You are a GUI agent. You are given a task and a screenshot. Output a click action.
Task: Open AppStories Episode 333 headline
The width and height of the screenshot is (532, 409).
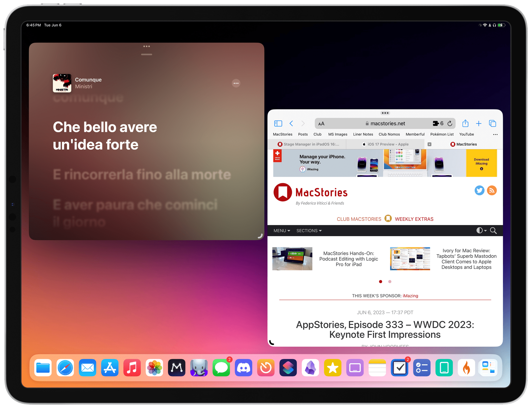point(385,330)
